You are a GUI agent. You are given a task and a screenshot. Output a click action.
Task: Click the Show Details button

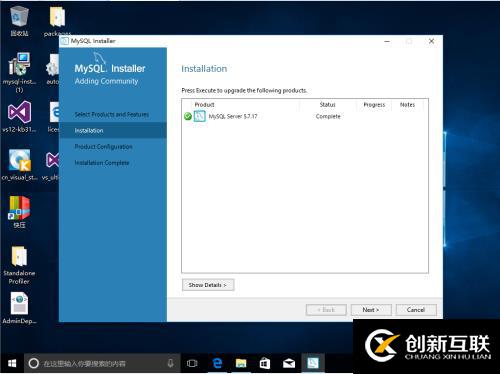point(208,285)
